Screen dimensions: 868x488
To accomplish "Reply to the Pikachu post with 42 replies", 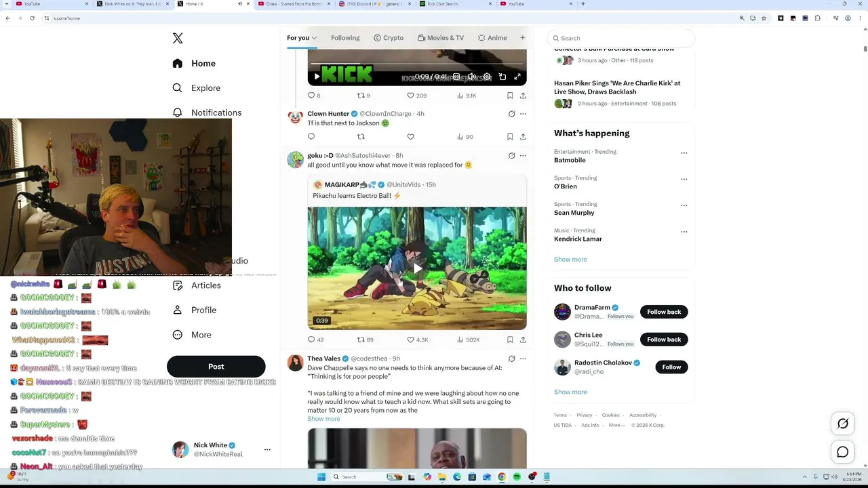I will 315,340.
